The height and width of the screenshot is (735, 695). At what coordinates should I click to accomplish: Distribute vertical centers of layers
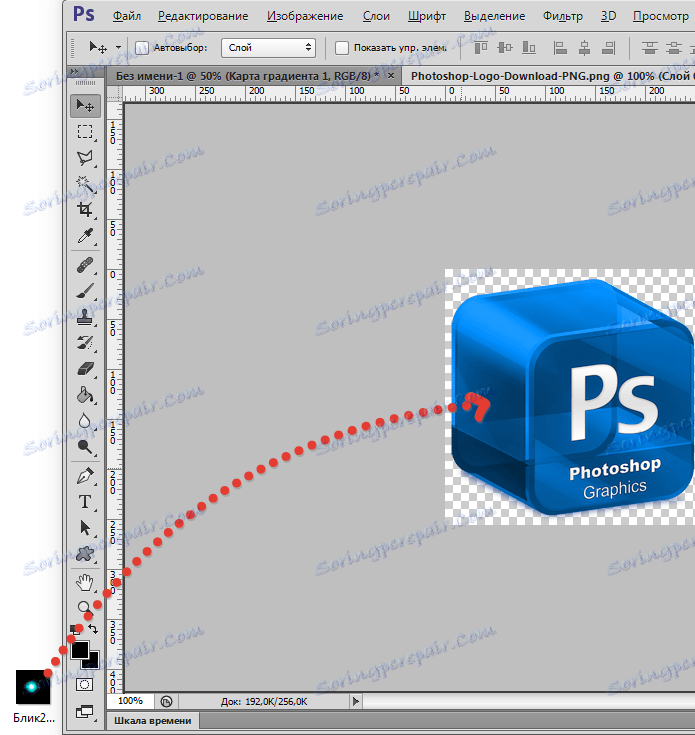click(674, 48)
